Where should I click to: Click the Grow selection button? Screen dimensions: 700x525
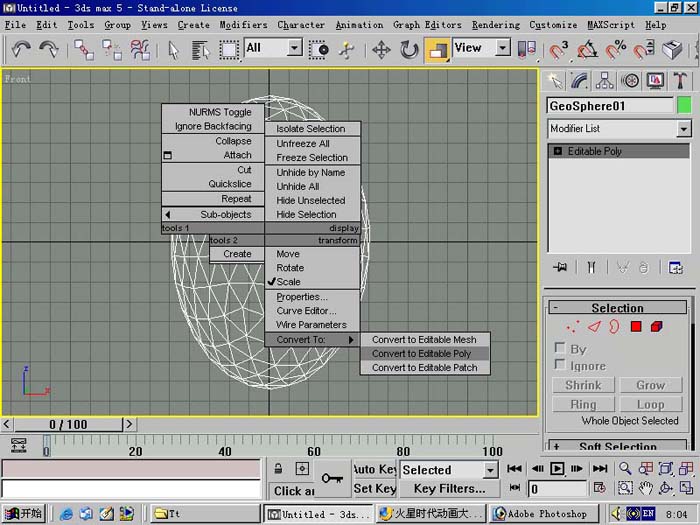(x=650, y=385)
